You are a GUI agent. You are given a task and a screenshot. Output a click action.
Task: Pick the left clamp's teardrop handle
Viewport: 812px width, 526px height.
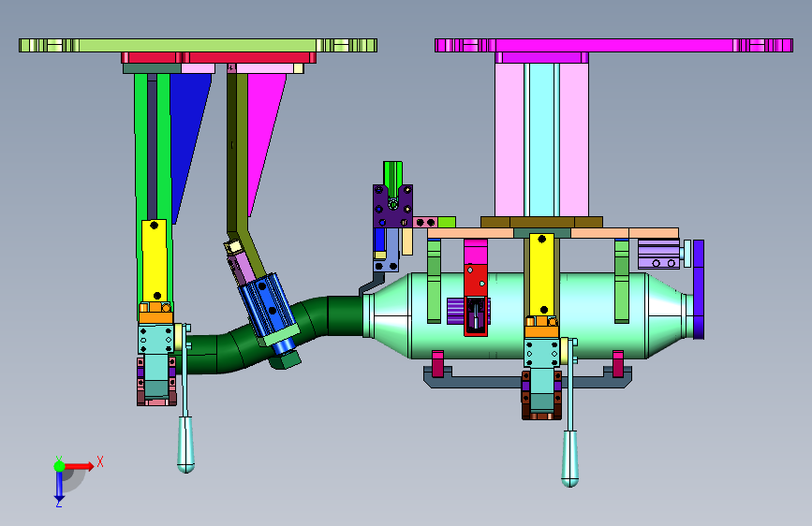tap(186, 445)
